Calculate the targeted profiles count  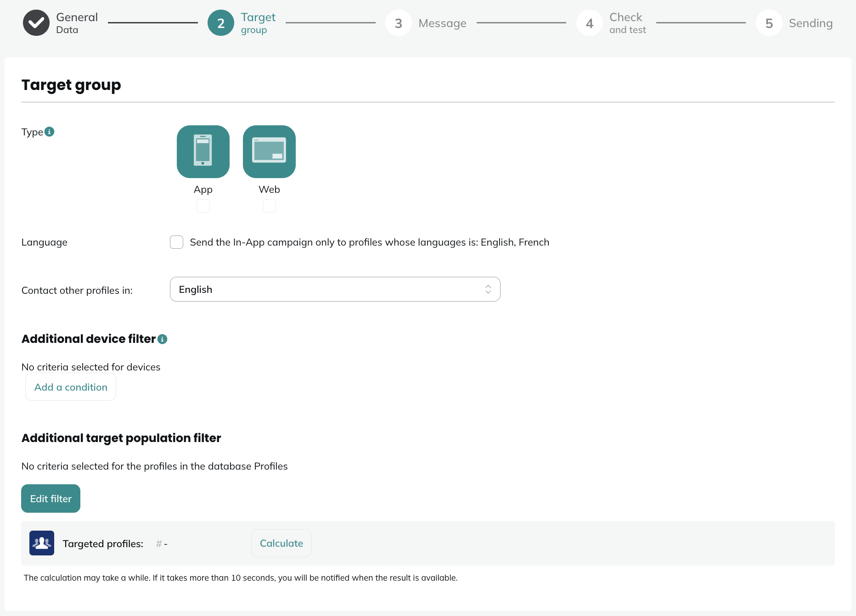pos(282,543)
